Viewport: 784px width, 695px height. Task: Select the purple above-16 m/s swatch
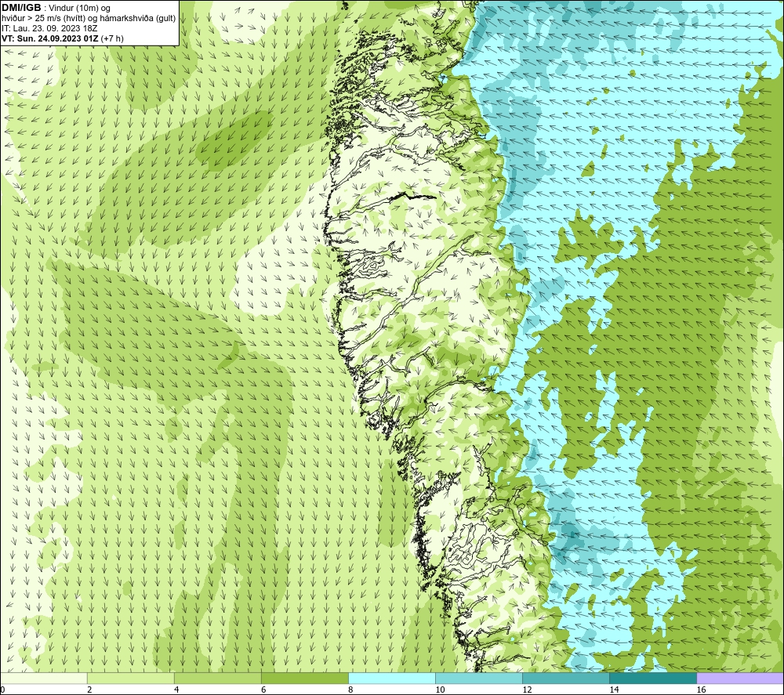(740, 678)
